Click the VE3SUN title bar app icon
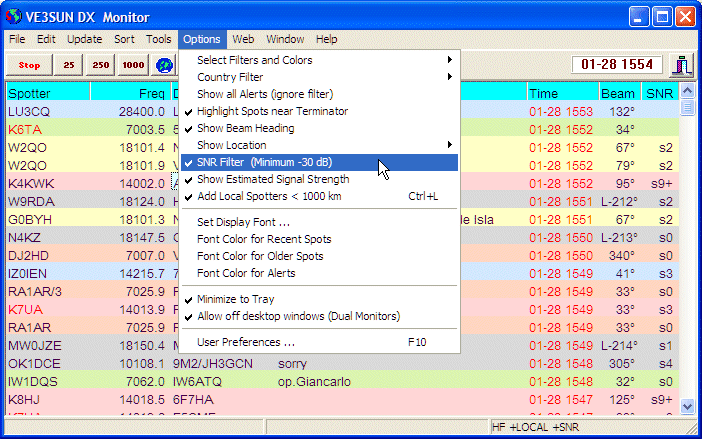 point(15,16)
